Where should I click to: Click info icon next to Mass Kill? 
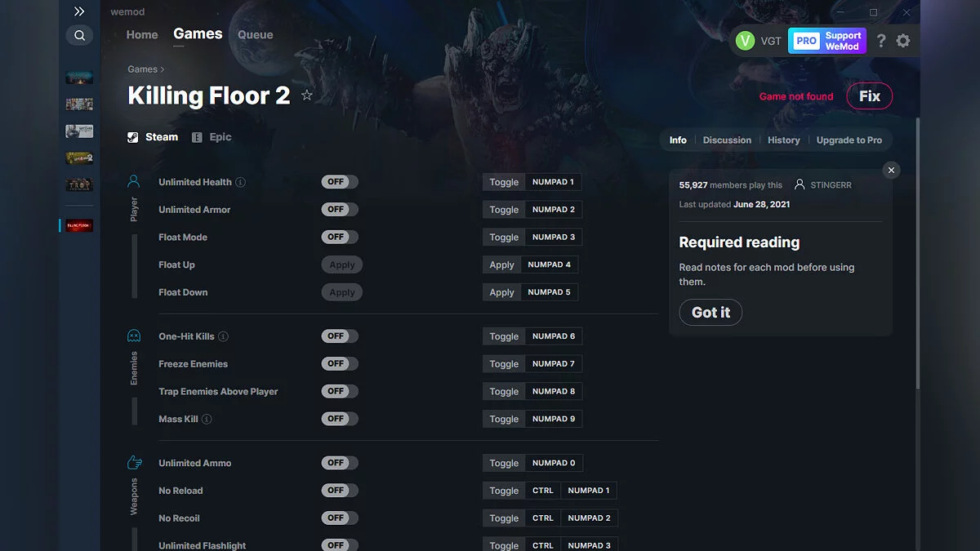(207, 419)
